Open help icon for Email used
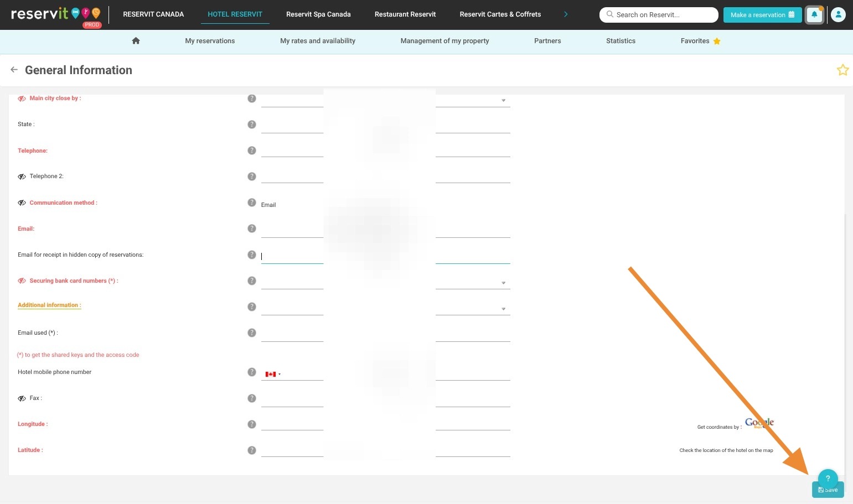Image resolution: width=853 pixels, height=504 pixels. pyautogui.click(x=252, y=333)
